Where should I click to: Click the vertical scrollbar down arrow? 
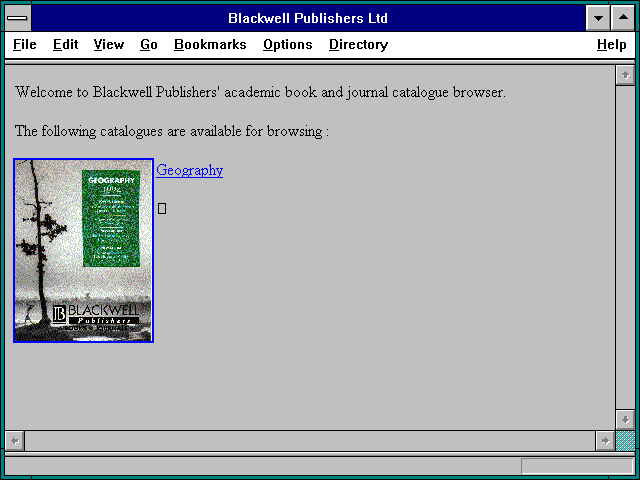tap(625, 420)
